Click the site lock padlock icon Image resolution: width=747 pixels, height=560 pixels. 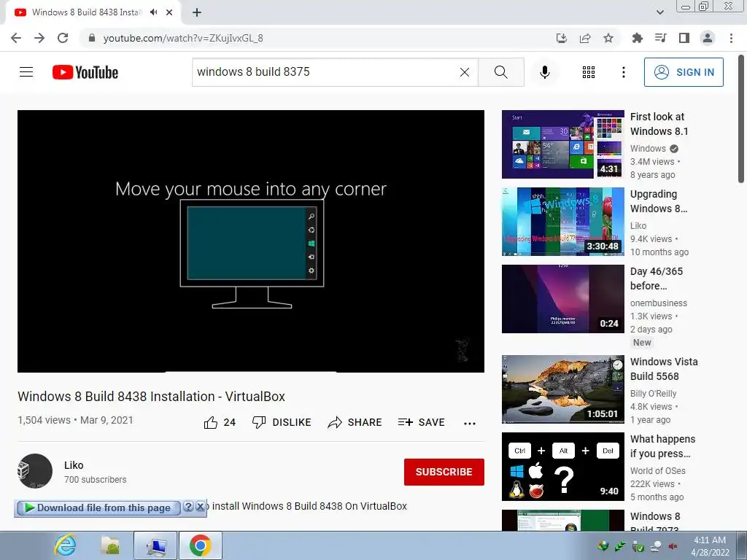click(x=92, y=38)
